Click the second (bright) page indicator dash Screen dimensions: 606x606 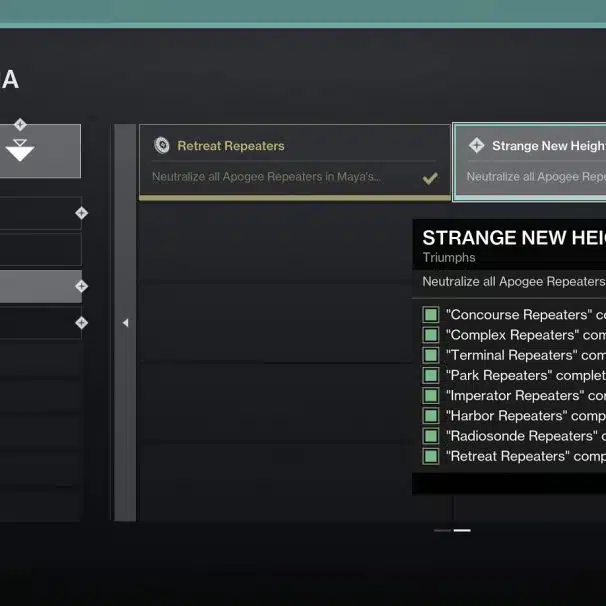462,531
